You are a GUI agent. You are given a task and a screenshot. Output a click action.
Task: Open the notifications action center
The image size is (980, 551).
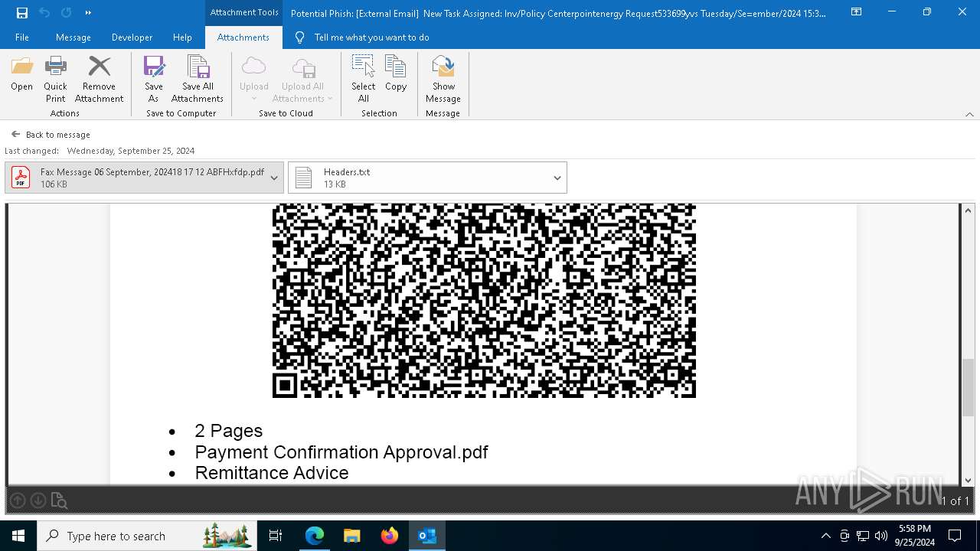(x=955, y=536)
